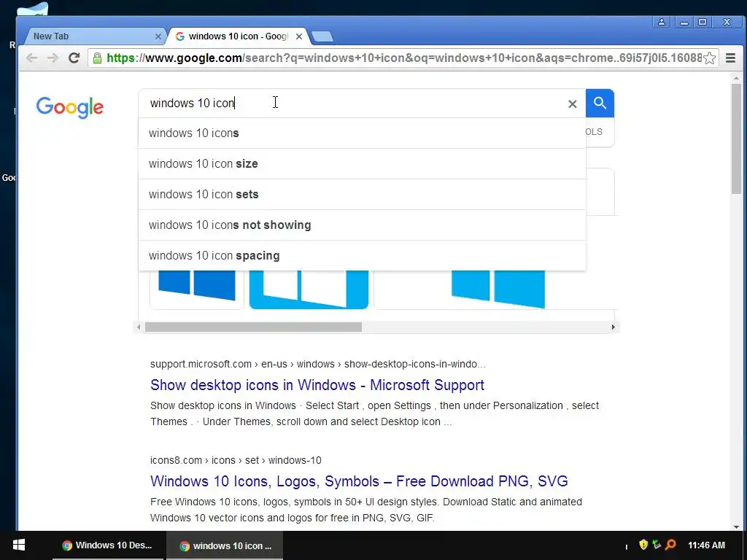This screenshot has width=747, height=560.
Task: Click the carousel scroll left arrow
Action: pos(139,327)
